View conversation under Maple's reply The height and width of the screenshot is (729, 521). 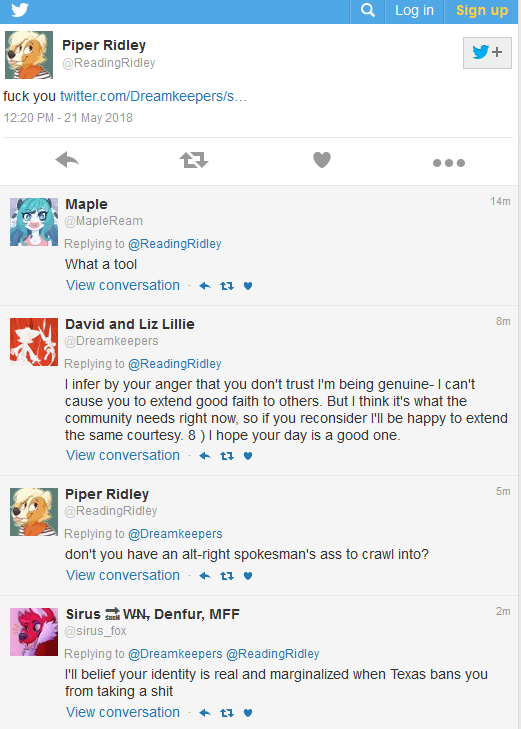tap(123, 285)
